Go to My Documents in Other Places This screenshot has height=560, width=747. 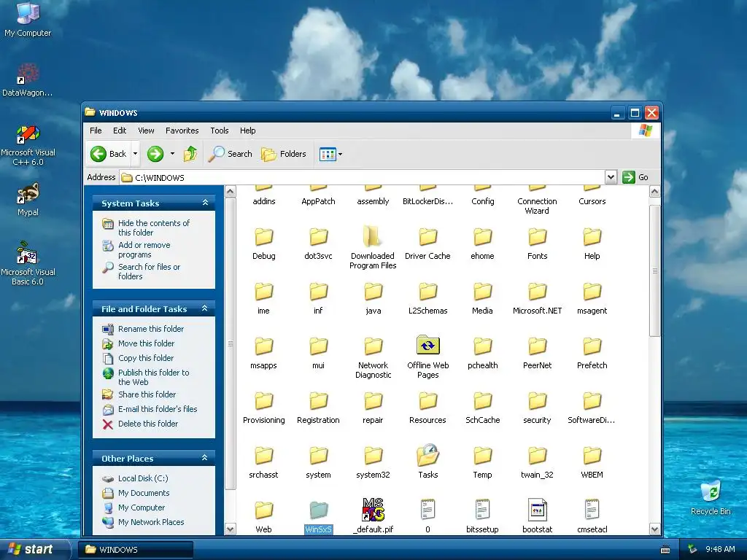coord(144,493)
